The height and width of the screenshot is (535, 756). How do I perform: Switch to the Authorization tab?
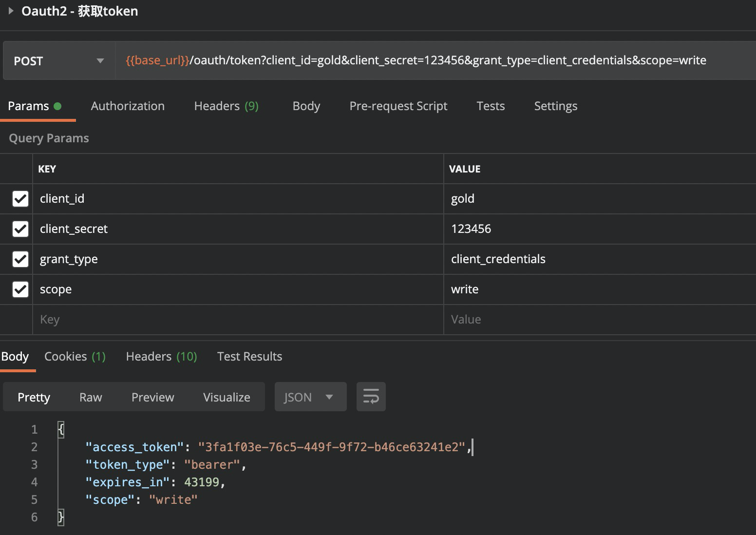tap(128, 106)
